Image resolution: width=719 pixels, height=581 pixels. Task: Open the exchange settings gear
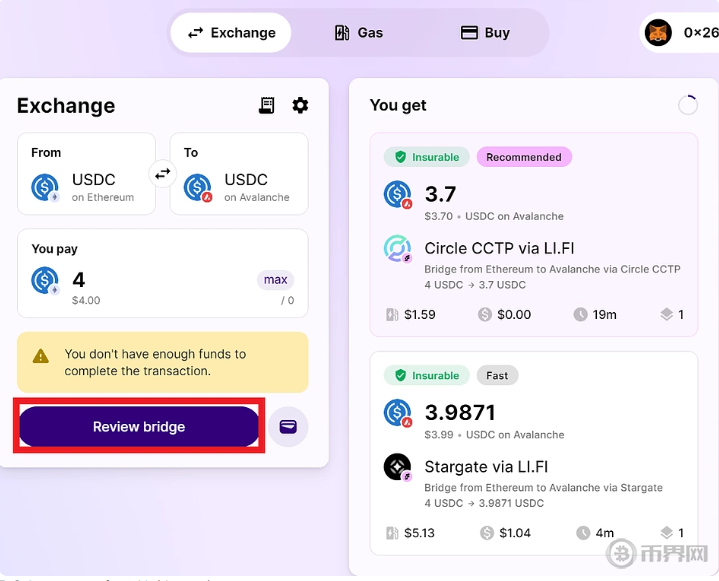[300, 106]
